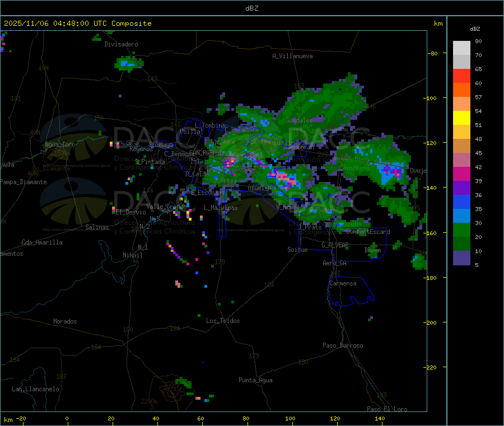The width and height of the screenshot is (504, 426).
Task: Click the Morados label
Action: (65, 321)
